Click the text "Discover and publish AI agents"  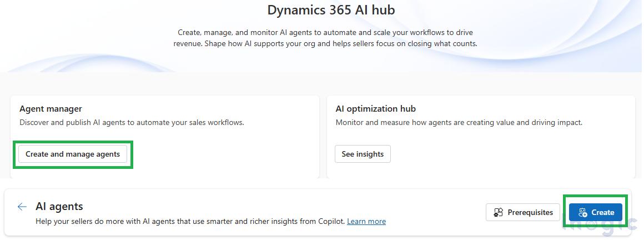click(72, 123)
